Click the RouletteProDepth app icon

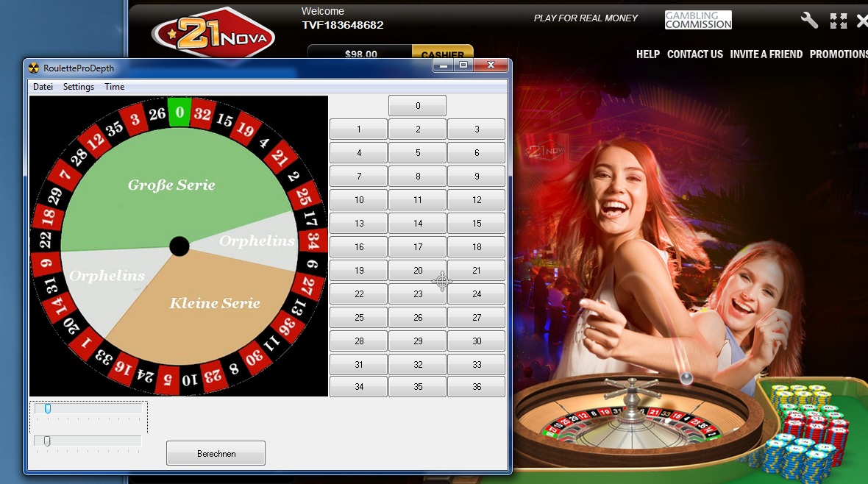pyautogui.click(x=34, y=68)
